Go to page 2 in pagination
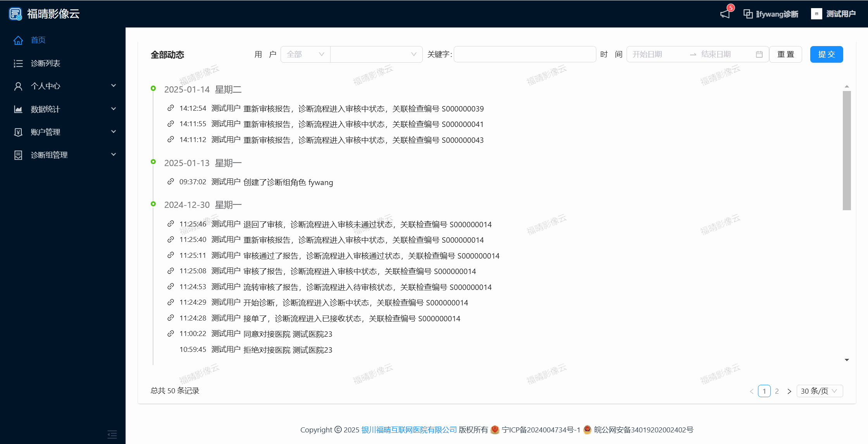 click(777, 391)
